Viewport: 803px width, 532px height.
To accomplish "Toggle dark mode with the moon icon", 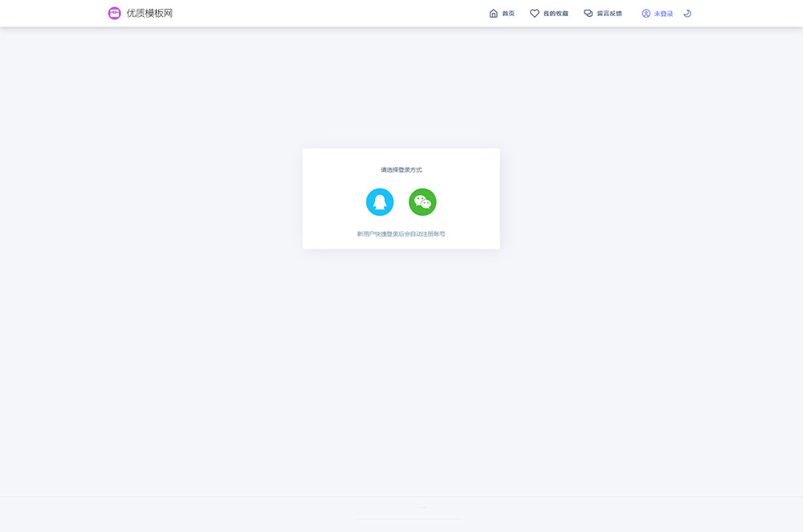I will (x=687, y=14).
